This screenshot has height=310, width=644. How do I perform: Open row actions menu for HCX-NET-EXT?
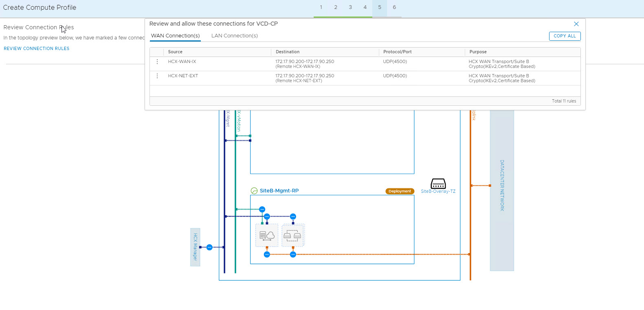tap(157, 76)
